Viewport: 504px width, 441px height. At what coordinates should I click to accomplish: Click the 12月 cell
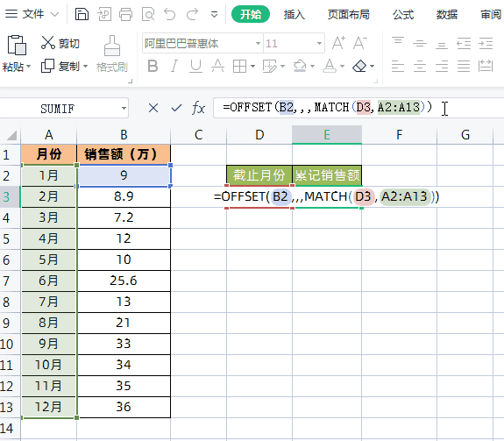(x=48, y=408)
